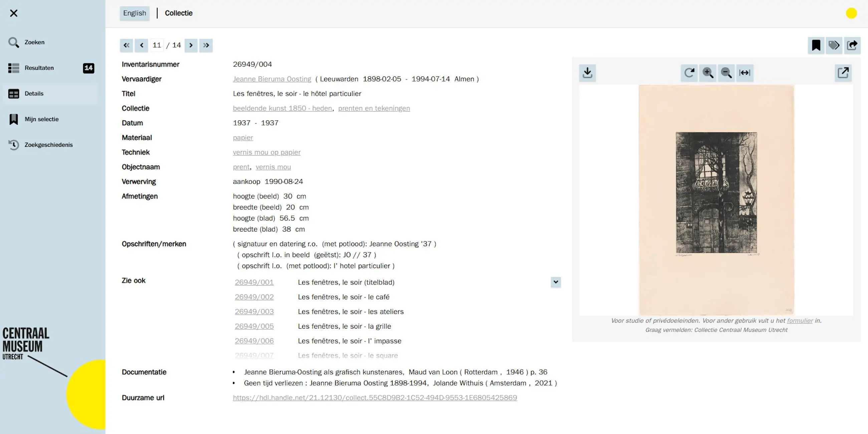Bookmark this record to selection
The height and width of the screenshot is (434, 868).
[x=816, y=45]
